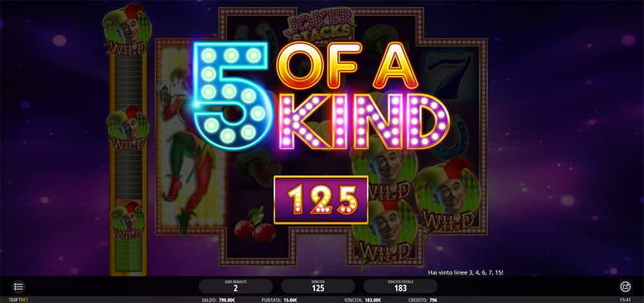Click the rightmost Wild joker symbol on reels
Screen dimensions: 644x303
(449, 195)
